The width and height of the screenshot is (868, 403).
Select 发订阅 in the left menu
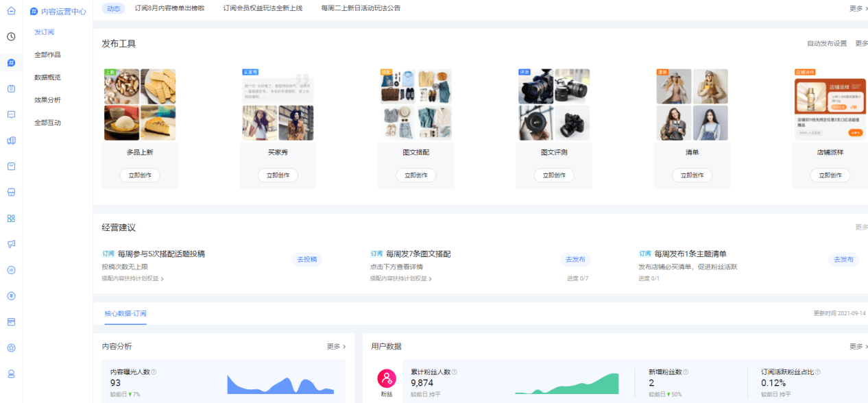coord(44,32)
